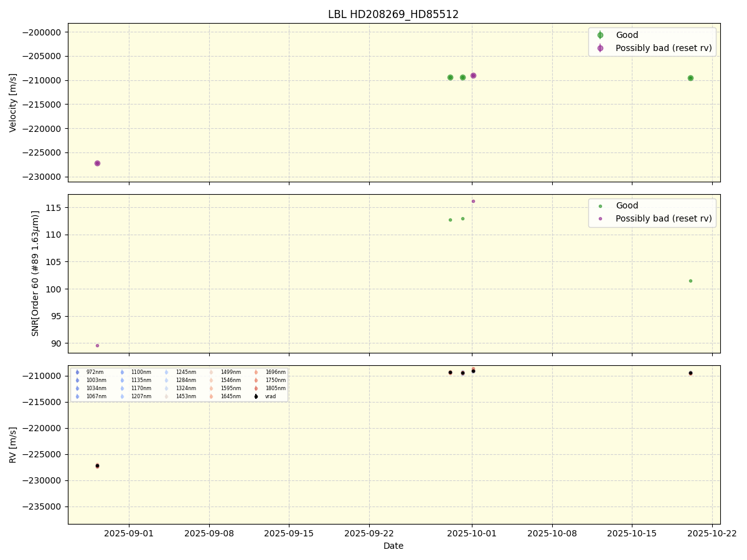Click the 'Velocity [m/s]' y-axis label
Viewport: 747px width, 560px height.
(13, 103)
